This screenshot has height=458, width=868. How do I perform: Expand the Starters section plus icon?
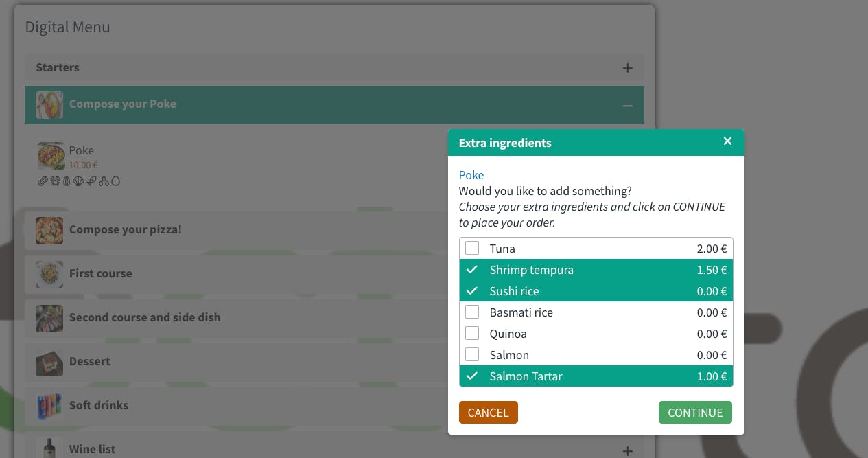click(x=627, y=68)
